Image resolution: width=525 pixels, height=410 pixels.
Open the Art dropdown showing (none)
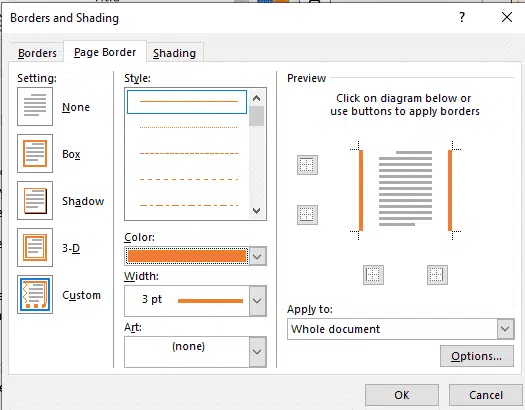[257, 352]
